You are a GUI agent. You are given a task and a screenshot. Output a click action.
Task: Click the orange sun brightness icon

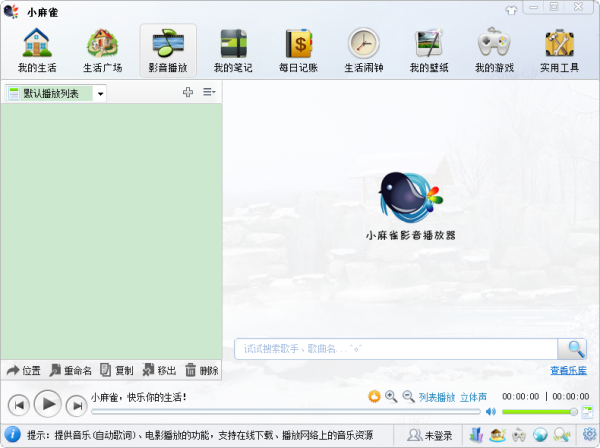click(374, 396)
